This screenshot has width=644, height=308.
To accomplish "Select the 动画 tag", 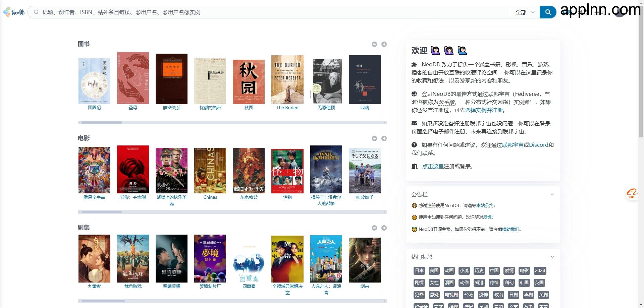I will tap(449, 270).
